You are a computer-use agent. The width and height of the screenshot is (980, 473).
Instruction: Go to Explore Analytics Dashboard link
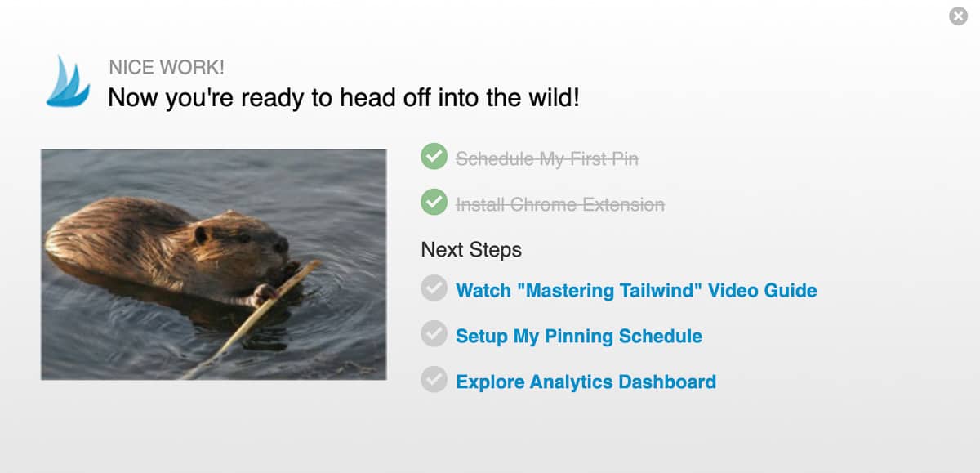tap(586, 382)
